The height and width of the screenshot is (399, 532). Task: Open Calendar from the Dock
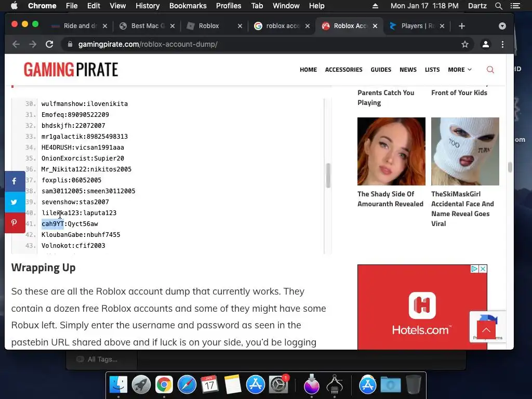point(210,385)
